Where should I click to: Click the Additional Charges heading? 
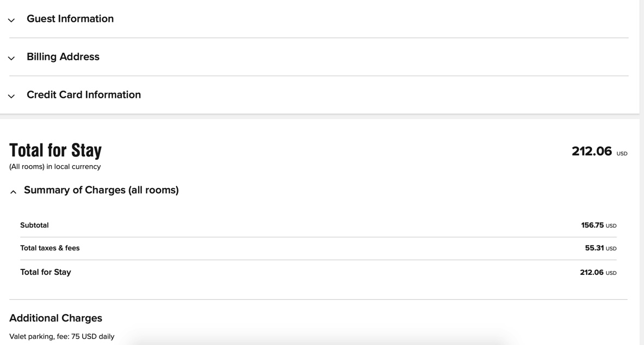tap(55, 318)
